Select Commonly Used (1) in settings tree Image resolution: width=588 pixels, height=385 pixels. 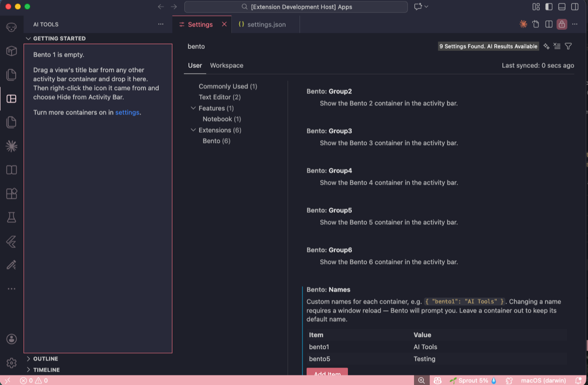tap(228, 86)
